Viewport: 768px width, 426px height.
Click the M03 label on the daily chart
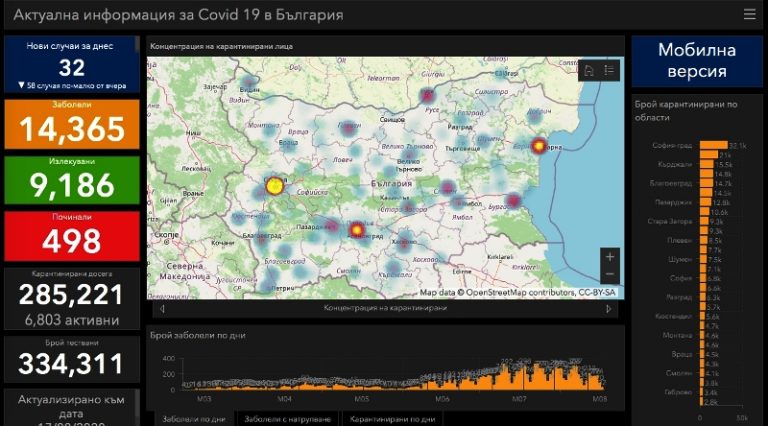coord(204,399)
